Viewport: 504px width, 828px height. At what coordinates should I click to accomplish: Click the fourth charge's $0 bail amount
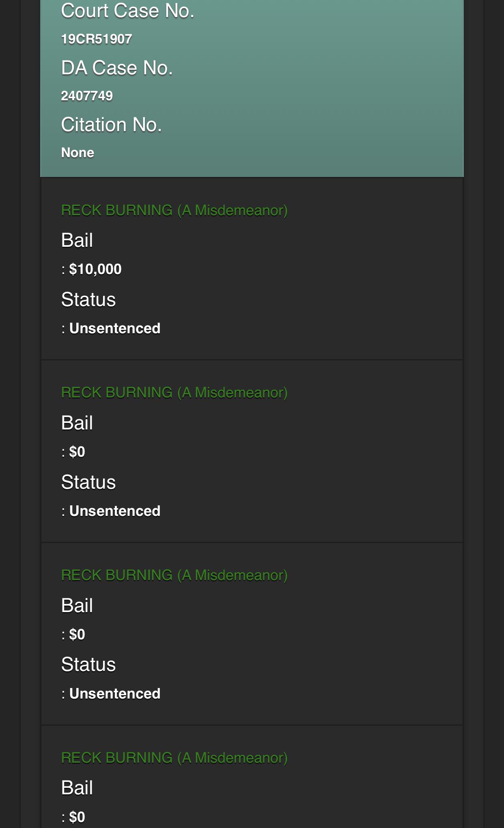tap(77, 817)
